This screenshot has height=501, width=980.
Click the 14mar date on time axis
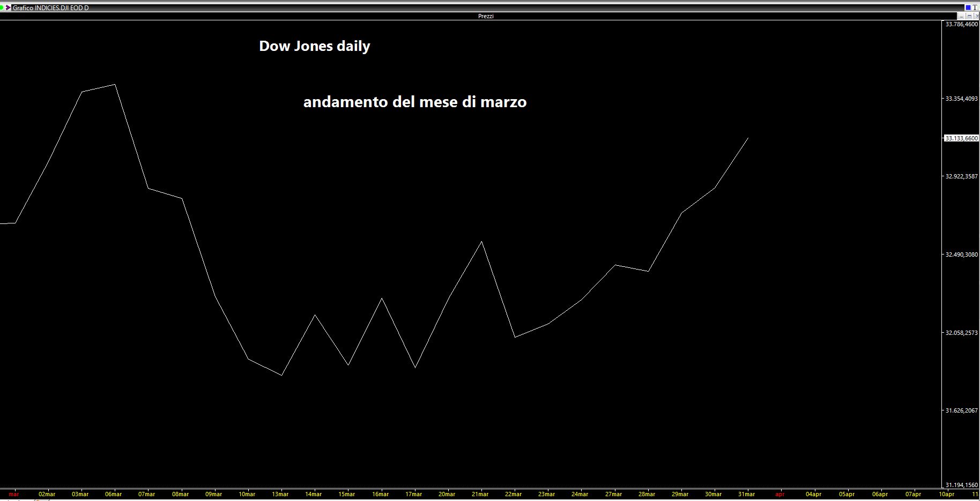pos(314,495)
